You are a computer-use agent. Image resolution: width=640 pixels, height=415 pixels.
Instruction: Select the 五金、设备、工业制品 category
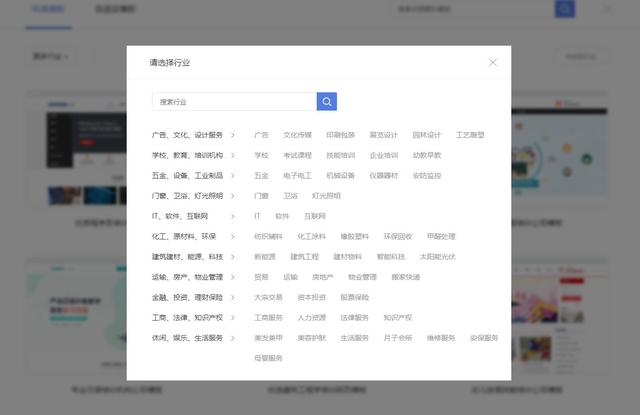click(188, 175)
